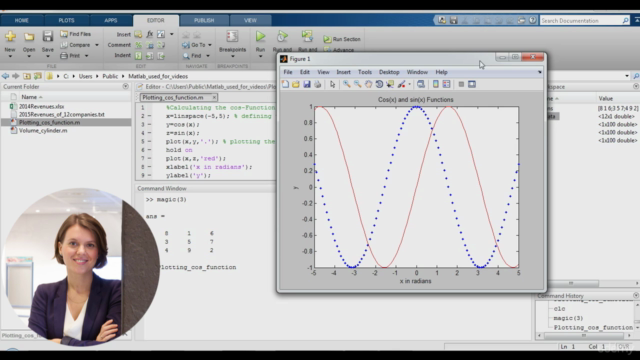Select the Rotate 3D tool in Figure 1

pyautogui.click(x=379, y=84)
